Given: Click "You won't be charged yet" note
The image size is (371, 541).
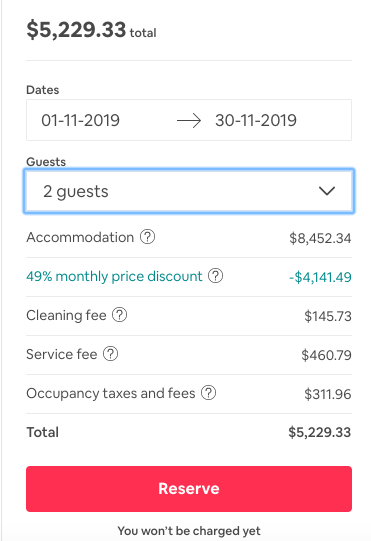Looking at the screenshot, I should point(189,531).
